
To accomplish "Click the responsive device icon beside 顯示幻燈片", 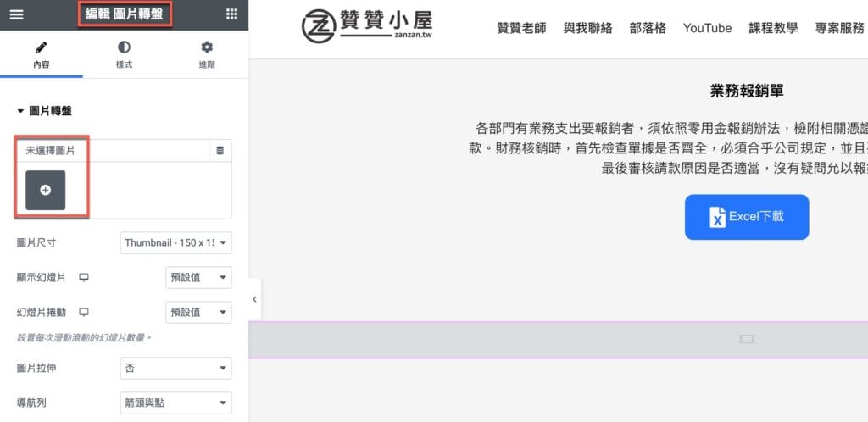I will click(84, 278).
